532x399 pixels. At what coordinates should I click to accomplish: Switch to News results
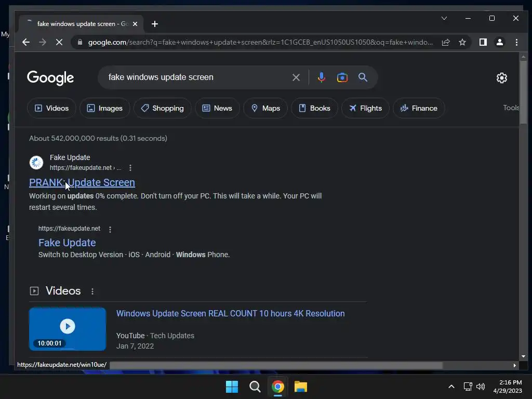pyautogui.click(x=217, y=108)
